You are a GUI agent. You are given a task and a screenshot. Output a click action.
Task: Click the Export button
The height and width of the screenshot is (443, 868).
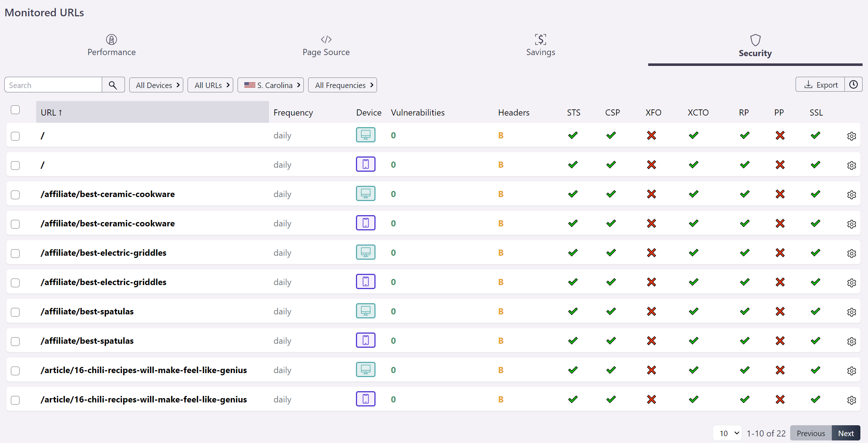click(820, 85)
